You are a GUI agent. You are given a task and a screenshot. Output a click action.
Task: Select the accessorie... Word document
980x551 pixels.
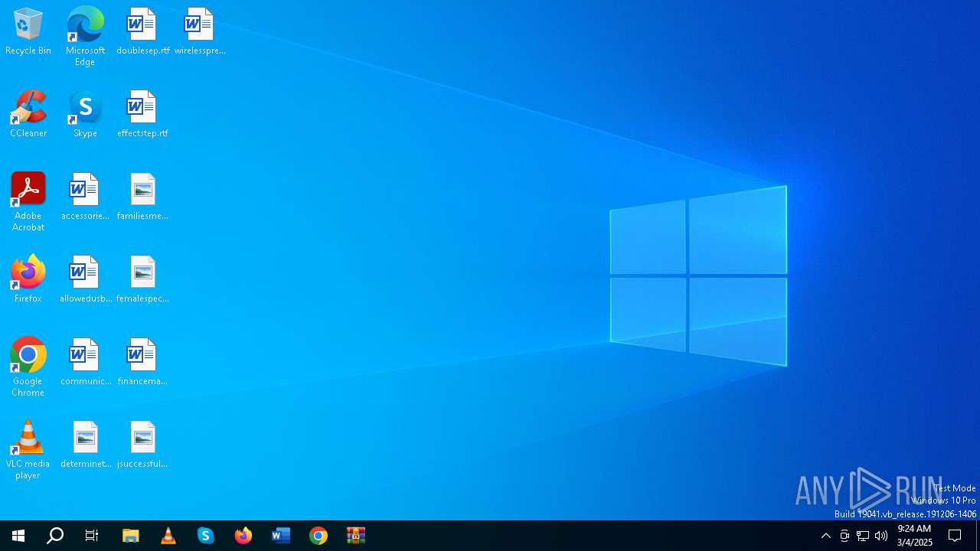pos(85,197)
